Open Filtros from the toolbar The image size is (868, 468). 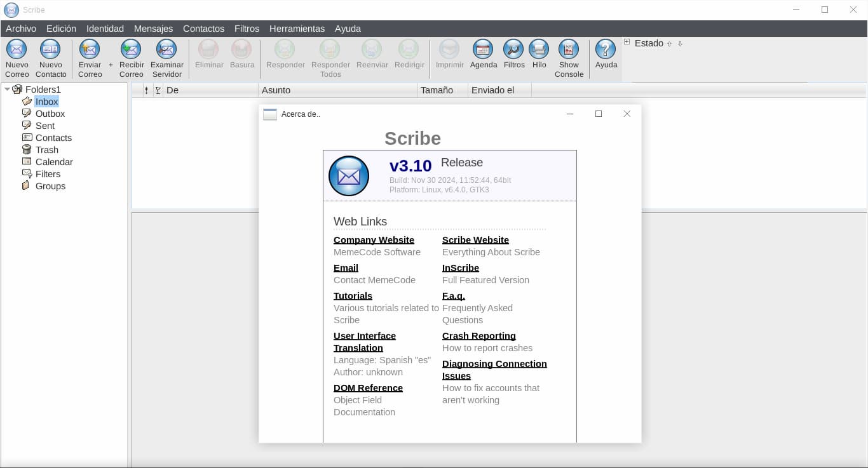click(513, 49)
